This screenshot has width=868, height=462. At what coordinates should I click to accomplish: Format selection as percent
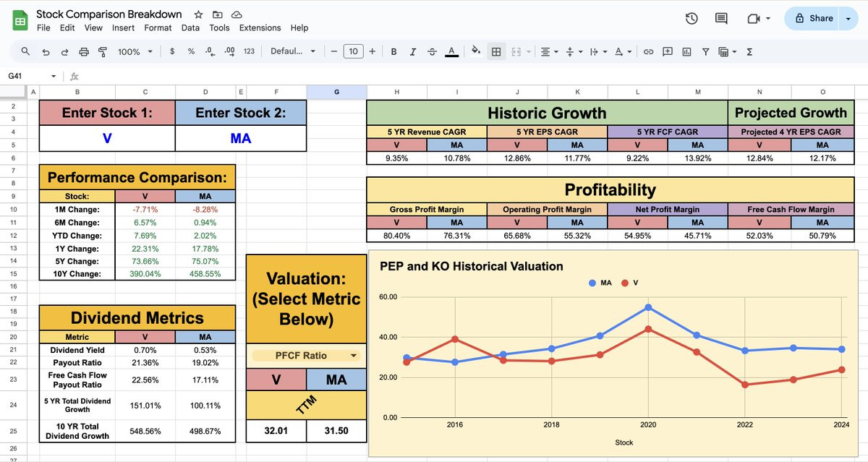tap(191, 51)
